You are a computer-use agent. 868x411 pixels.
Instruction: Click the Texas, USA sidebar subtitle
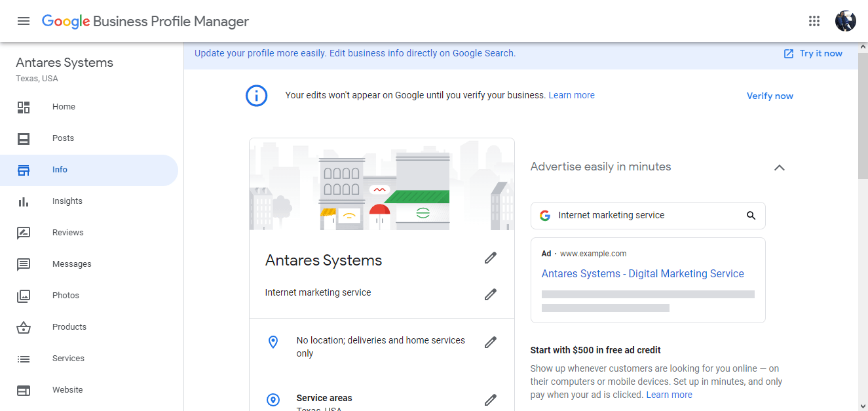[37, 79]
